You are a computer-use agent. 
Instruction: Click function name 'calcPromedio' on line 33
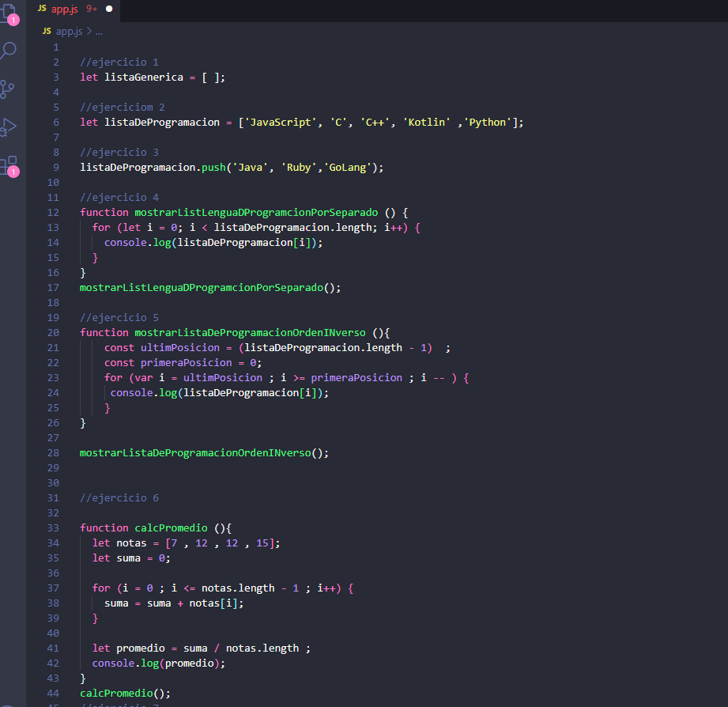pyautogui.click(x=171, y=527)
